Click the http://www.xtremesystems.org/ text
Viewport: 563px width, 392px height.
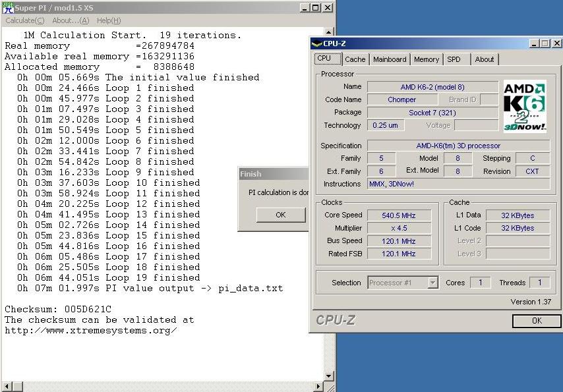91,330
